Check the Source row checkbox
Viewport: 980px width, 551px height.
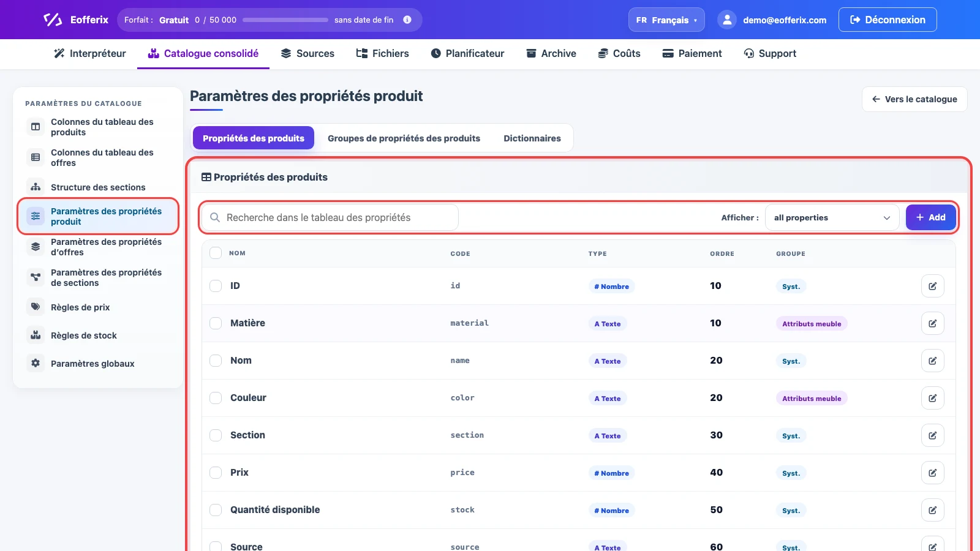216,546
